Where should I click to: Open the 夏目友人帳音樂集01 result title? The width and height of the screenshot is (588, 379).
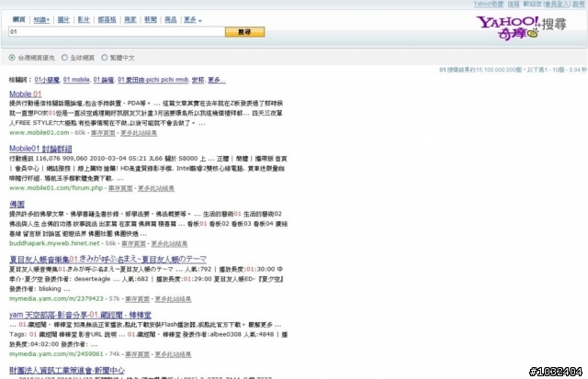[108, 259]
